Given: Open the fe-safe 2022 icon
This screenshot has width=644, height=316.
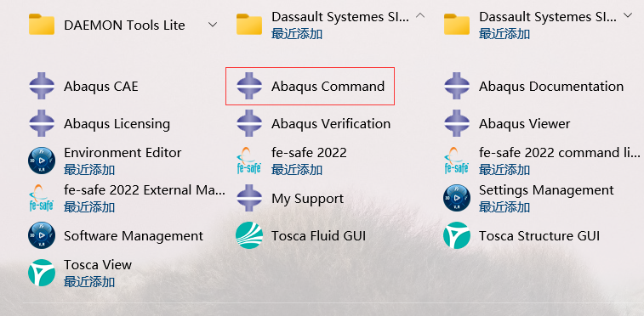Looking at the screenshot, I should point(249,161).
